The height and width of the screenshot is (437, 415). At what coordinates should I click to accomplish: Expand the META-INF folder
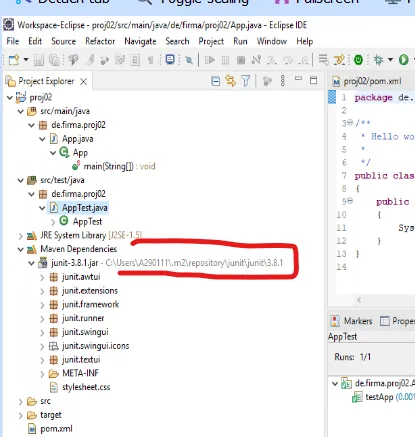point(42,374)
